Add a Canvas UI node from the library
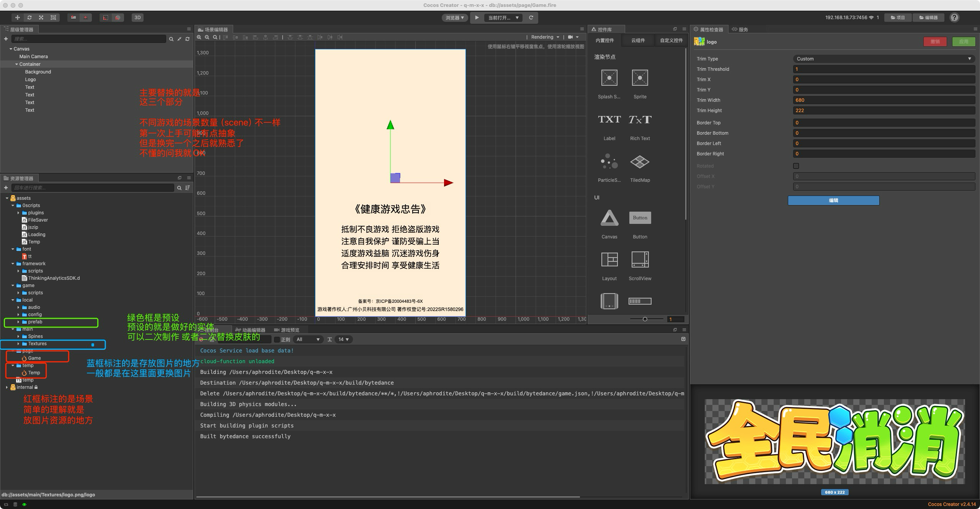The height and width of the screenshot is (509, 980). [x=609, y=224]
